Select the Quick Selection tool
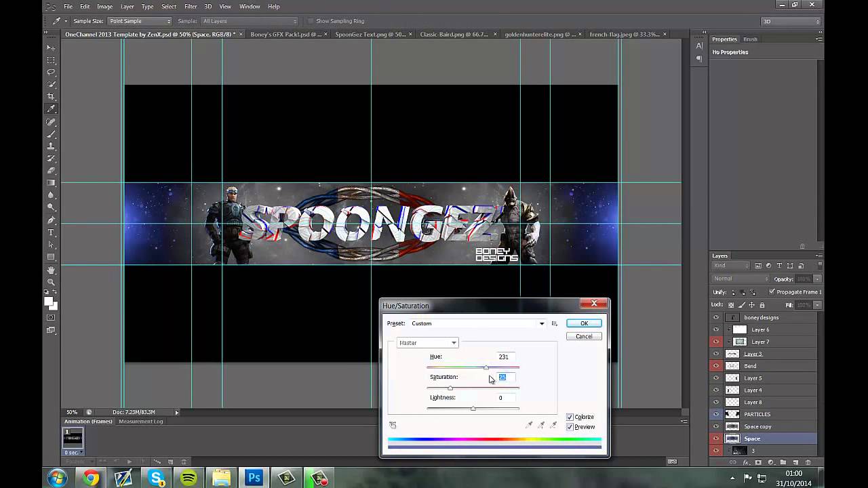 tap(51, 85)
